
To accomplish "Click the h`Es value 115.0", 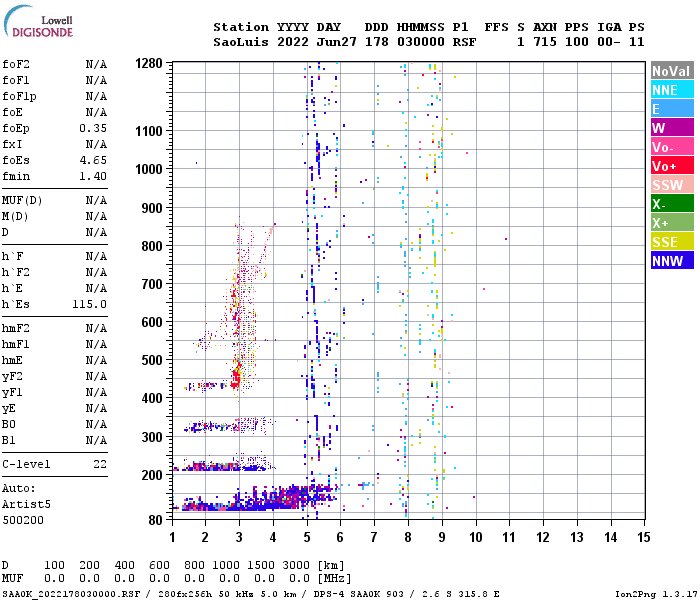I will tap(90, 304).
